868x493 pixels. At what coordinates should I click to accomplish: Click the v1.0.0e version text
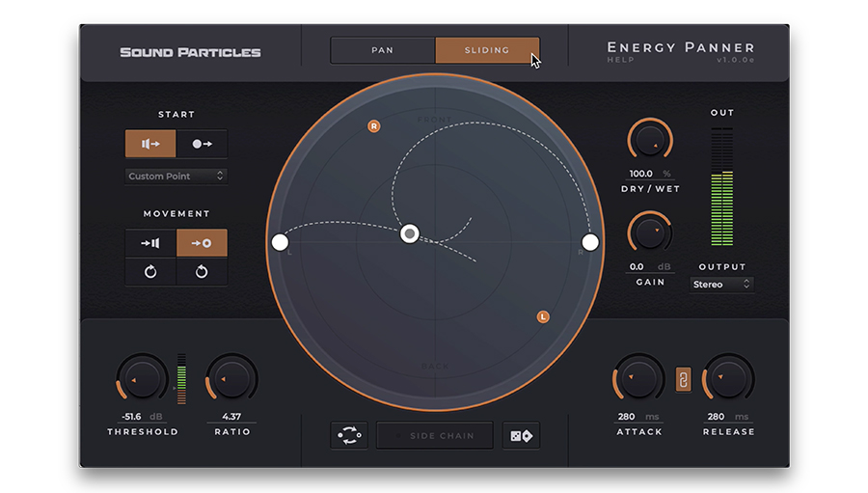tap(736, 60)
